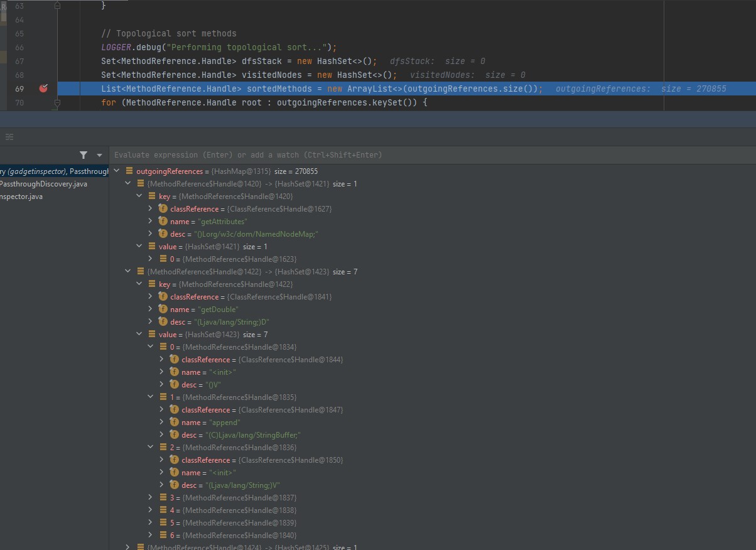Click the field icon of desc = "(Ljava/lang/String;)V"
Screen dimensions: 756x550
click(x=175, y=485)
